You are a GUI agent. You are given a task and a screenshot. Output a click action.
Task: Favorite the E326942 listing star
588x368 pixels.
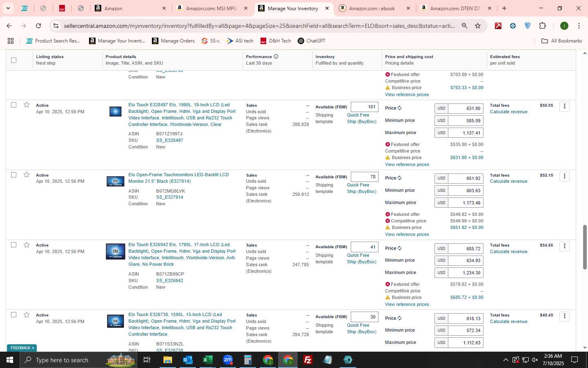pos(27,245)
